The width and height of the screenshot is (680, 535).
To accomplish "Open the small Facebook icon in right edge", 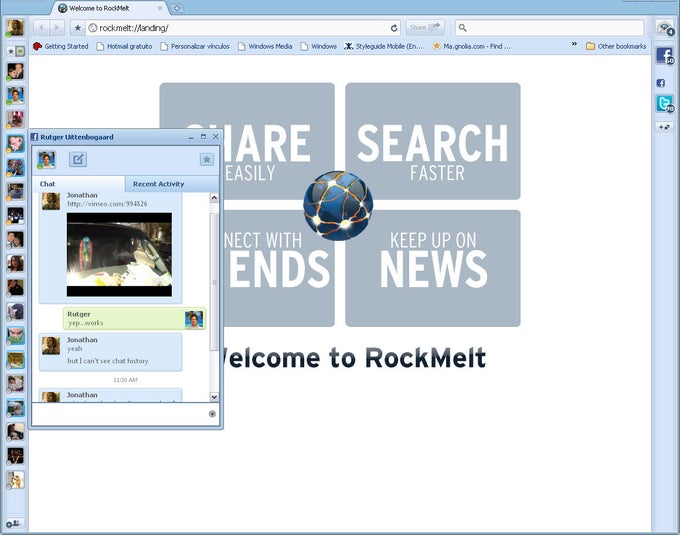I will [x=661, y=83].
